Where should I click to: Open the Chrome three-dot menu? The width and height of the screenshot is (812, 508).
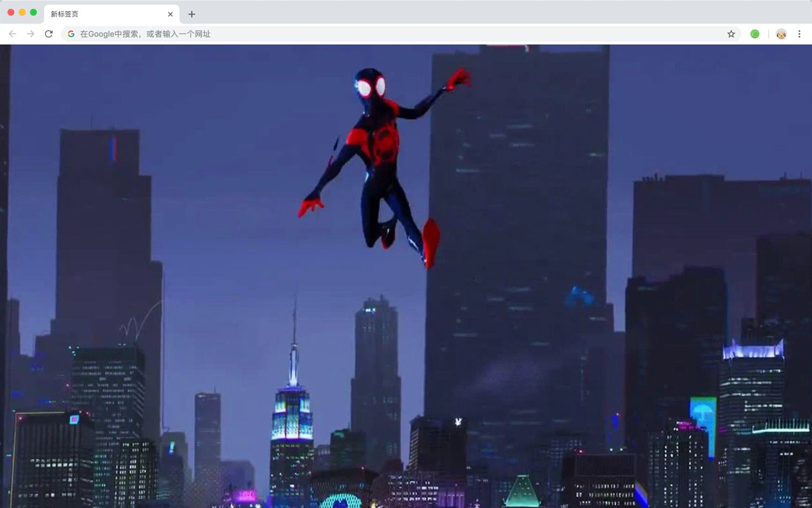click(x=799, y=34)
